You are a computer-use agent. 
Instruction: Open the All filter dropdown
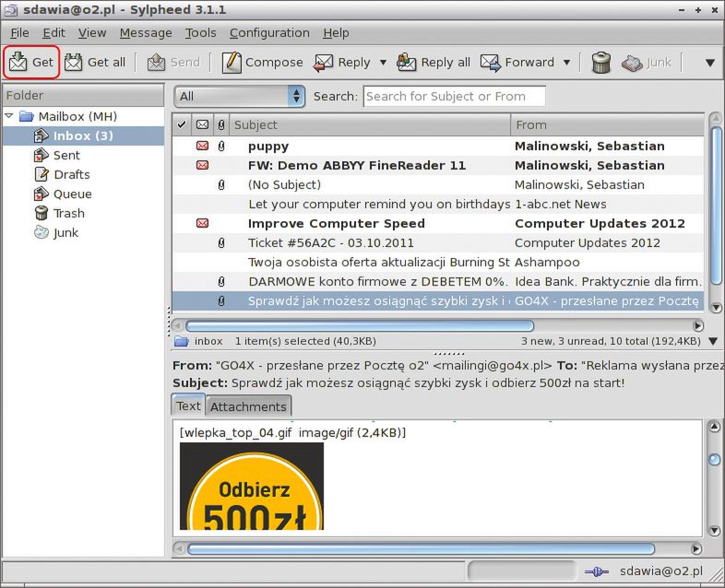coord(240,96)
